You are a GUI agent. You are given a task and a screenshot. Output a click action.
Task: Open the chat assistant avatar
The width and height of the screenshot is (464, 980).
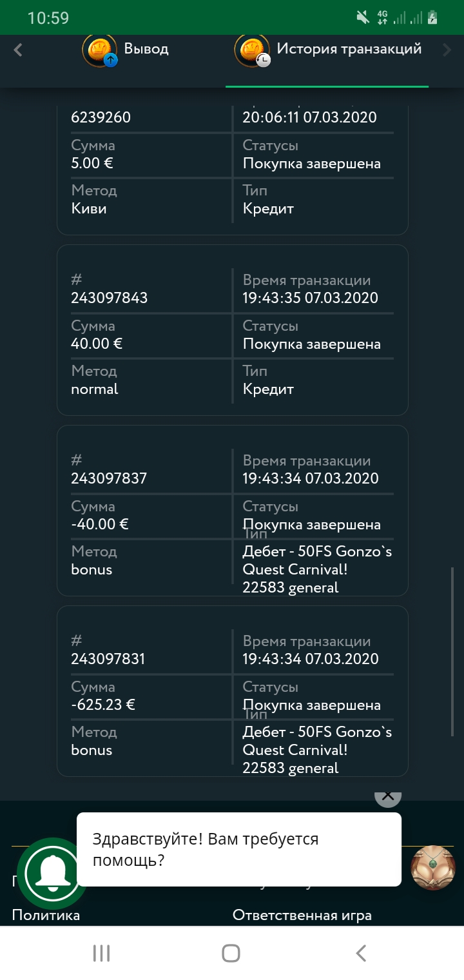pos(433,867)
